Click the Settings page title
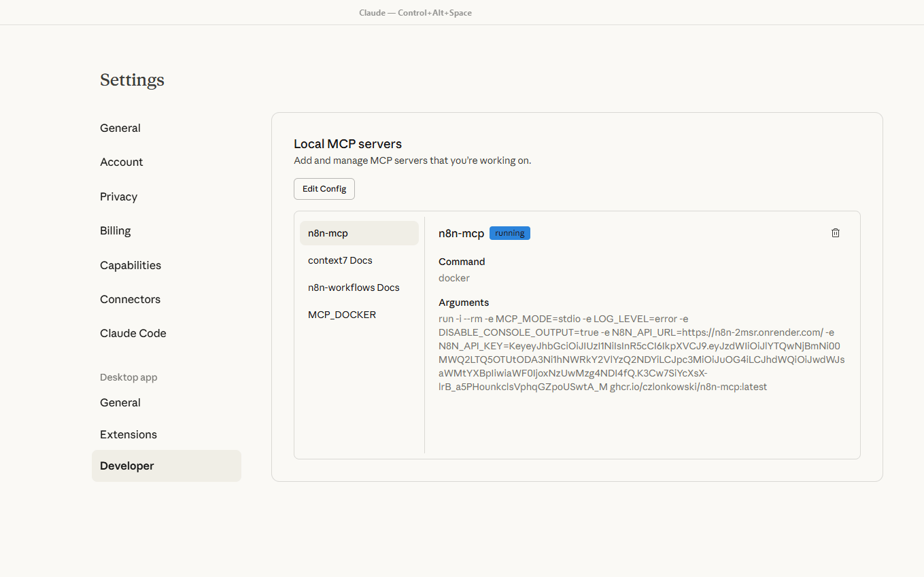The width and height of the screenshot is (924, 577). click(x=132, y=80)
